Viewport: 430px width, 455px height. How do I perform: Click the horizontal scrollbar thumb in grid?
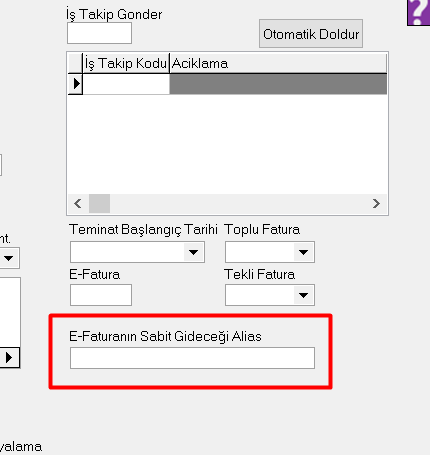pos(99,203)
